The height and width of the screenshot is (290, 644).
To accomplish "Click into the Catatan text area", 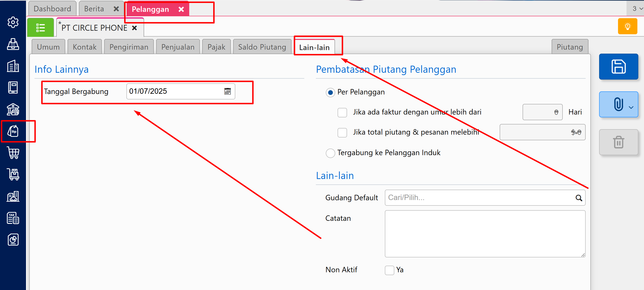I will coord(485,234).
